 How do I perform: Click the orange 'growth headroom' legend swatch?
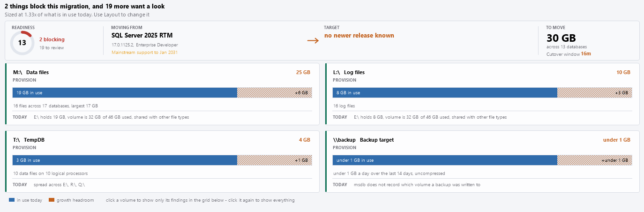point(52,200)
